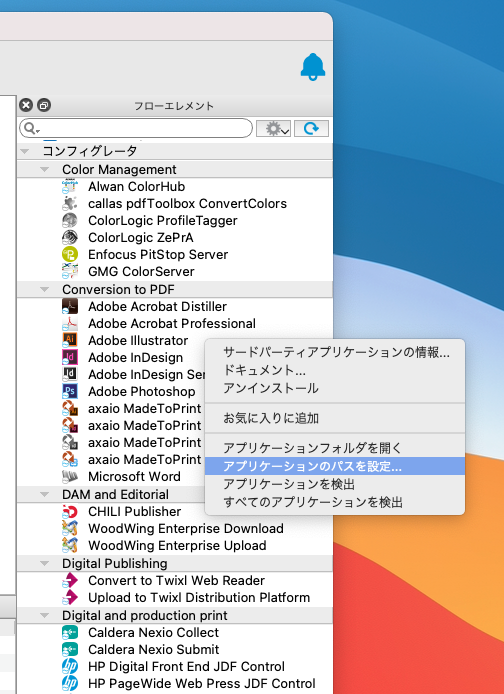
Task: Select the Adobe InDesign Server icon
Action: click(x=70, y=374)
